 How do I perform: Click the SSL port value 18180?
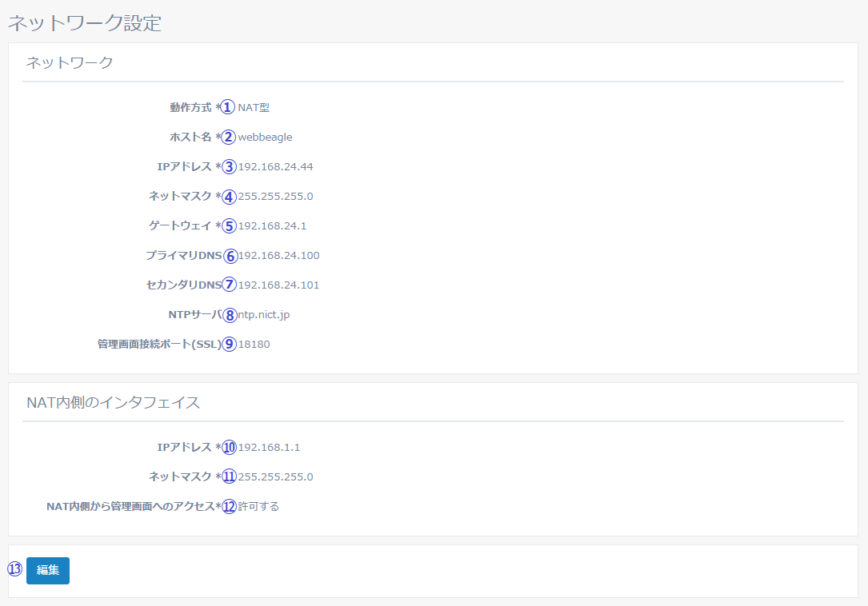(x=254, y=344)
